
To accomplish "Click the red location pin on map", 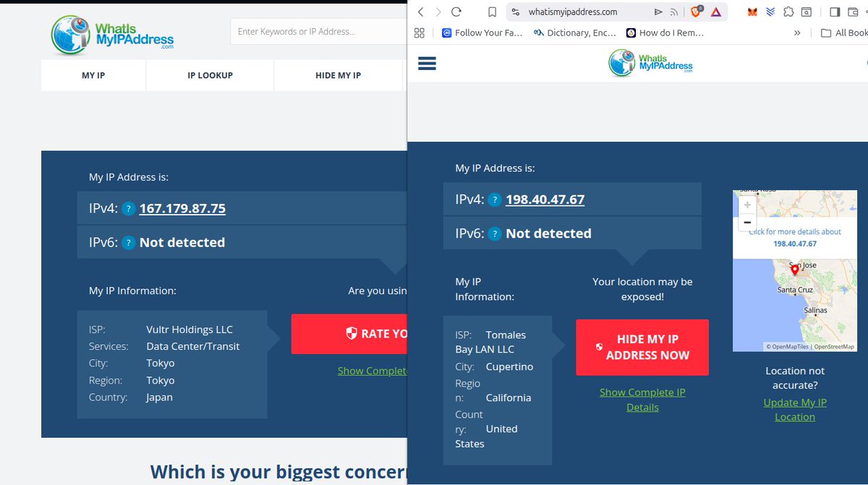I will pos(795,270).
